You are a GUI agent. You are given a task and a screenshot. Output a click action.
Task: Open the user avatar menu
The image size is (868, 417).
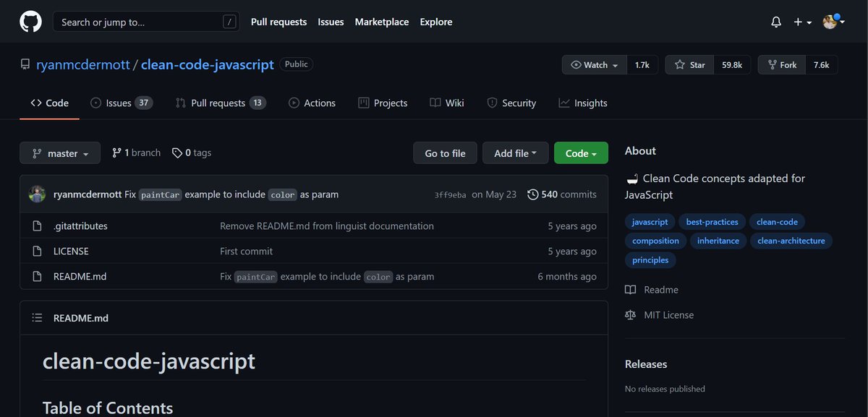(x=835, y=22)
